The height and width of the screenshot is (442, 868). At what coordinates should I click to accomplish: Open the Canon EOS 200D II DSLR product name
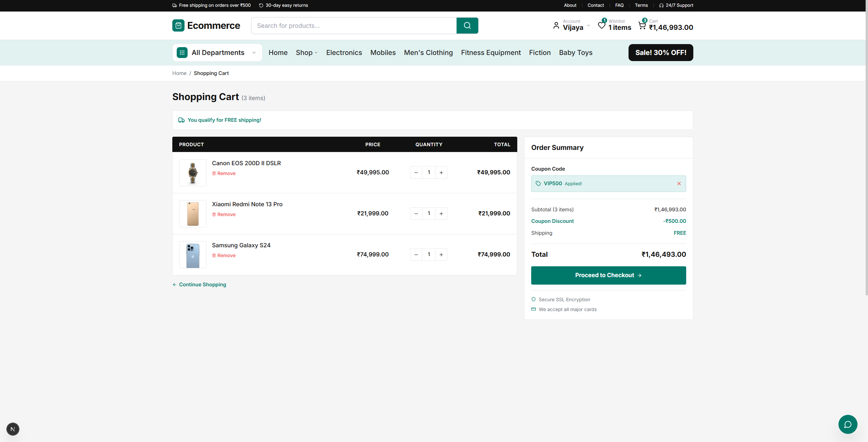click(x=246, y=163)
